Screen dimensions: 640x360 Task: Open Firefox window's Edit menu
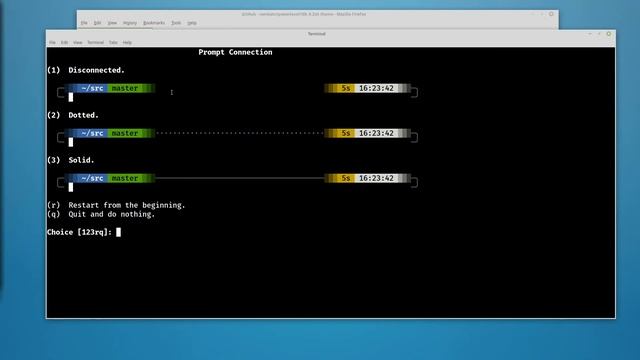(x=97, y=23)
